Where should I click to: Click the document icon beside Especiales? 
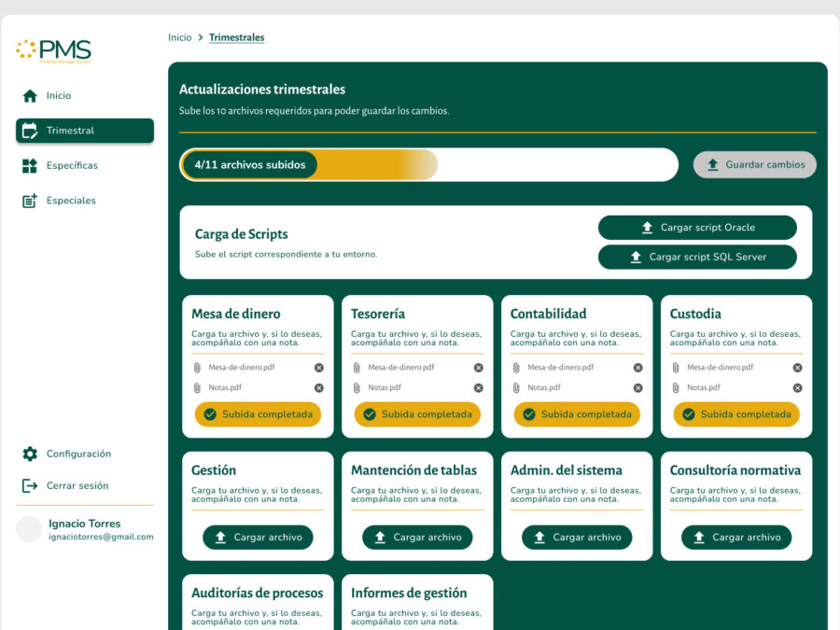[31, 200]
